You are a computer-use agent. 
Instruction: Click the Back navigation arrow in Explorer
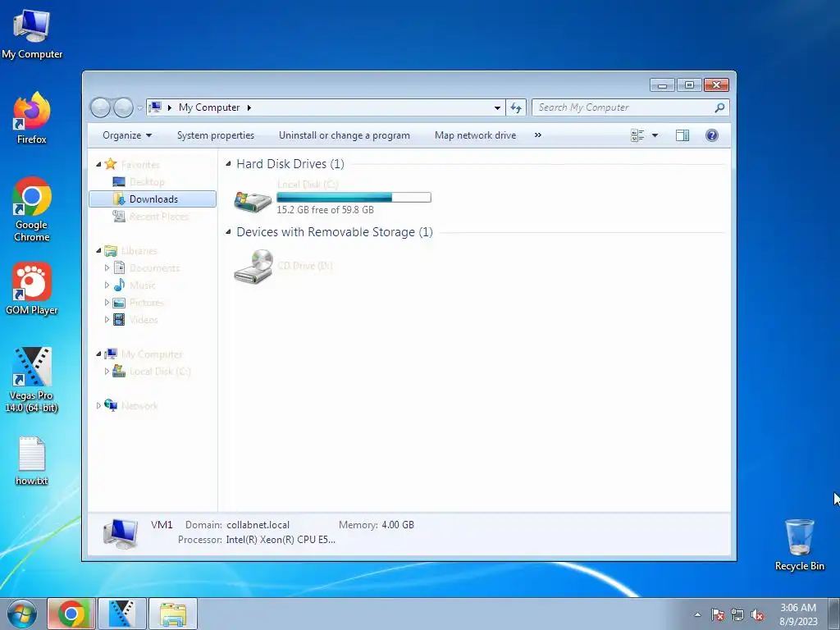(x=100, y=107)
